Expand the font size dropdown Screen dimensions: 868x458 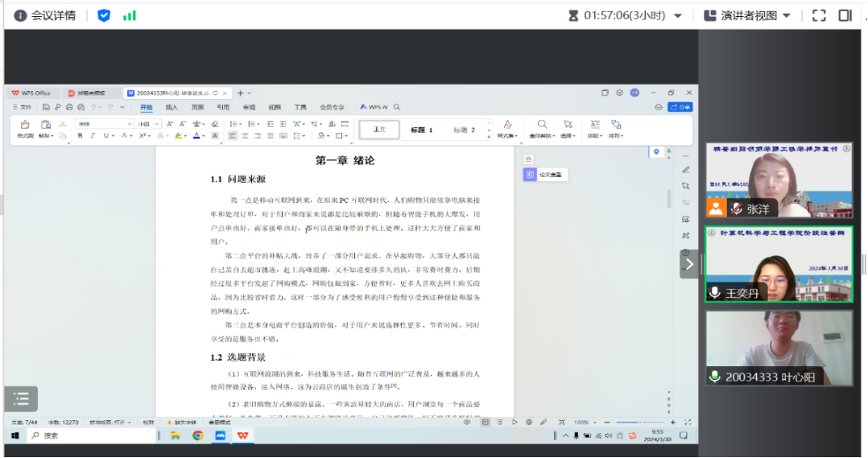147,124
